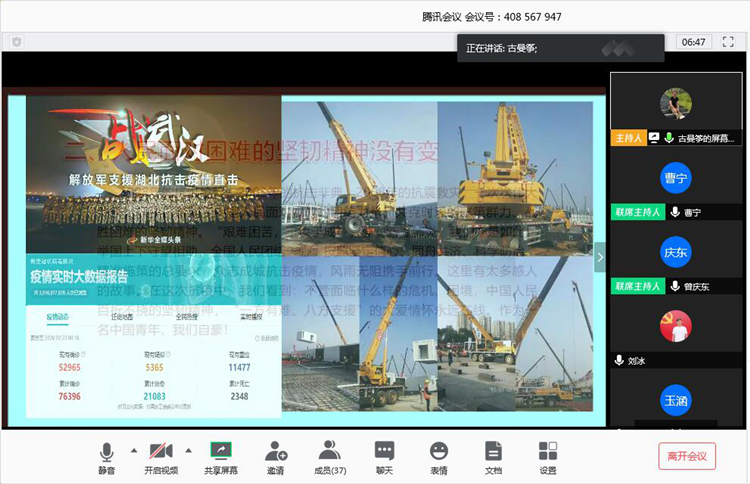Expand video options arrow beside 开启视频

pos(188,450)
